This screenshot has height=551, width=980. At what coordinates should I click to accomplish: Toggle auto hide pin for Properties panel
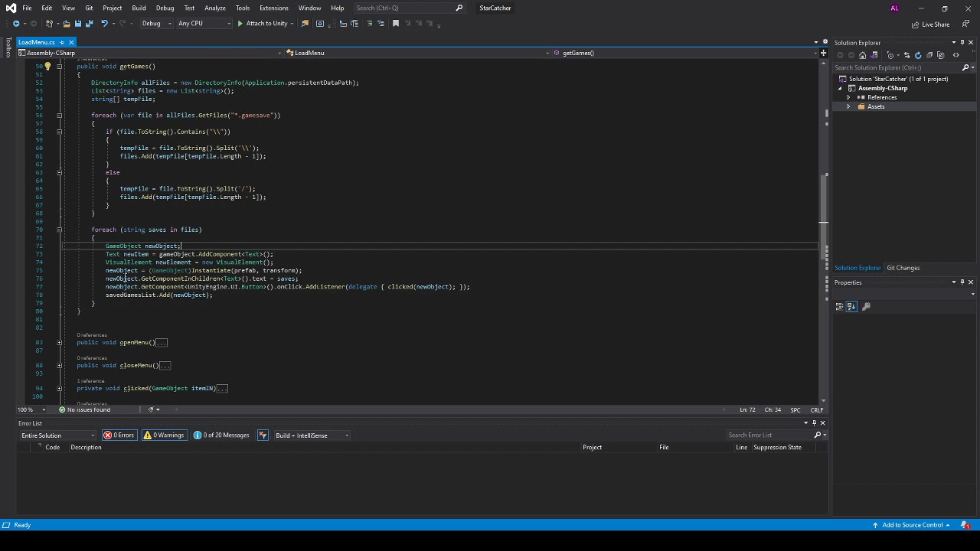pos(962,282)
